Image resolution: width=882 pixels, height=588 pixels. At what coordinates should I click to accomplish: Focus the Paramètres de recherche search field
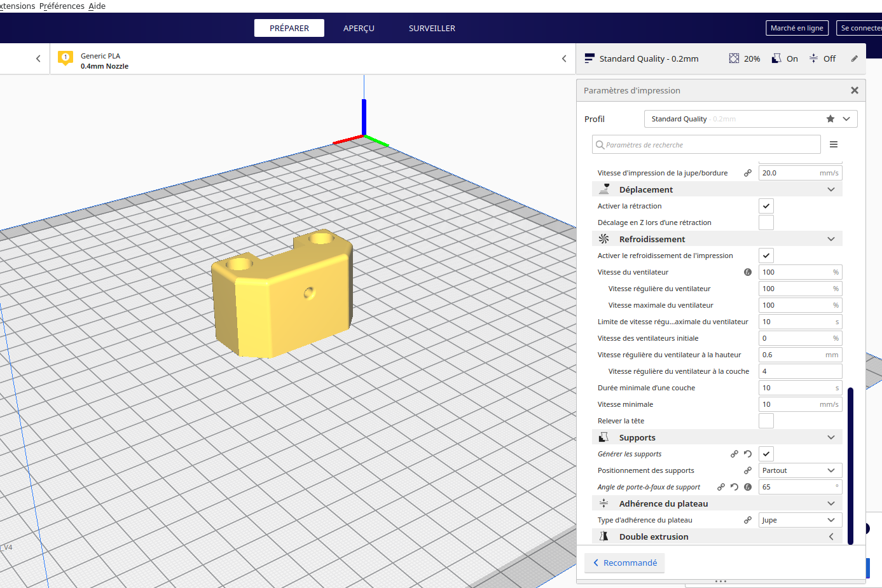(x=706, y=145)
